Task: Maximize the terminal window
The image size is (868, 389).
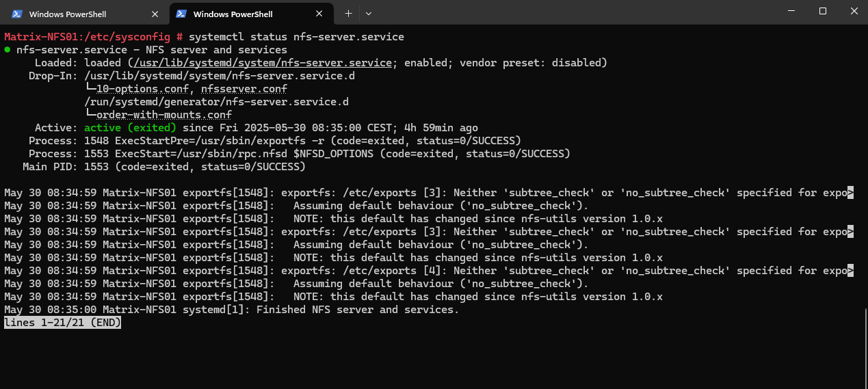Action: (823, 11)
